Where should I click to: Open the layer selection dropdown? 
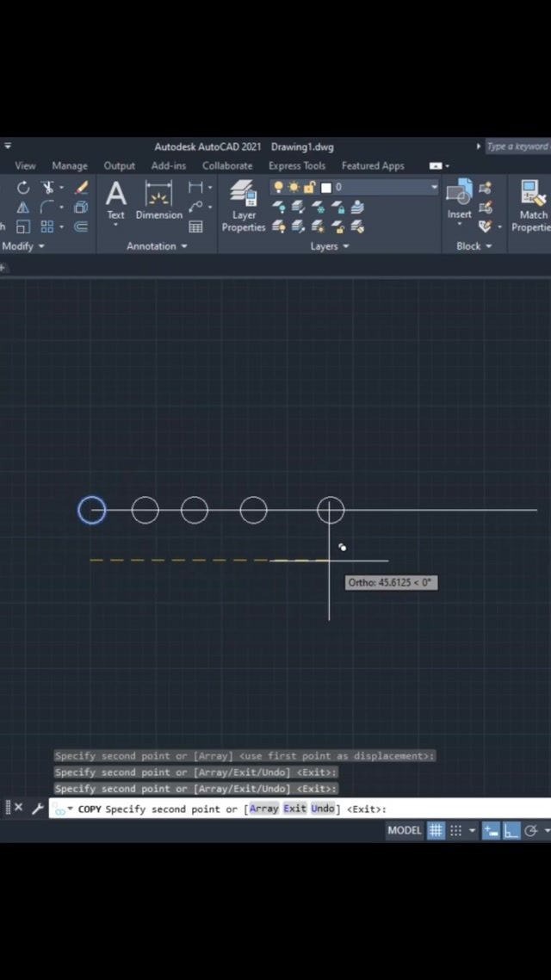434,187
